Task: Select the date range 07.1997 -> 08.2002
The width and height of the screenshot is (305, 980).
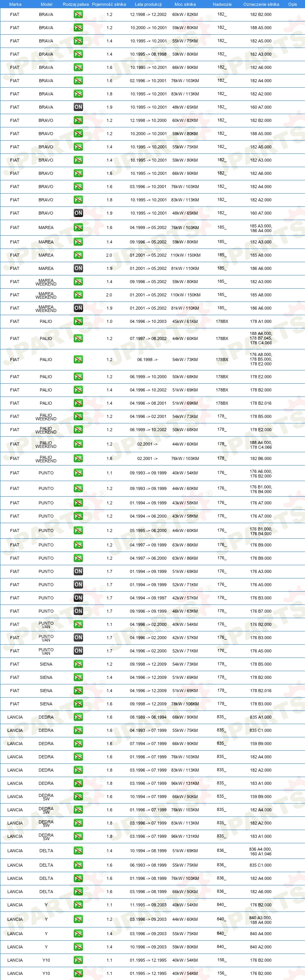Action: pos(148,338)
